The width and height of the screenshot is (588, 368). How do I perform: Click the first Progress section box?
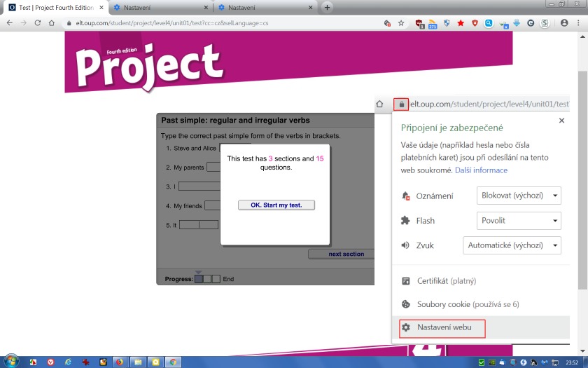point(199,279)
